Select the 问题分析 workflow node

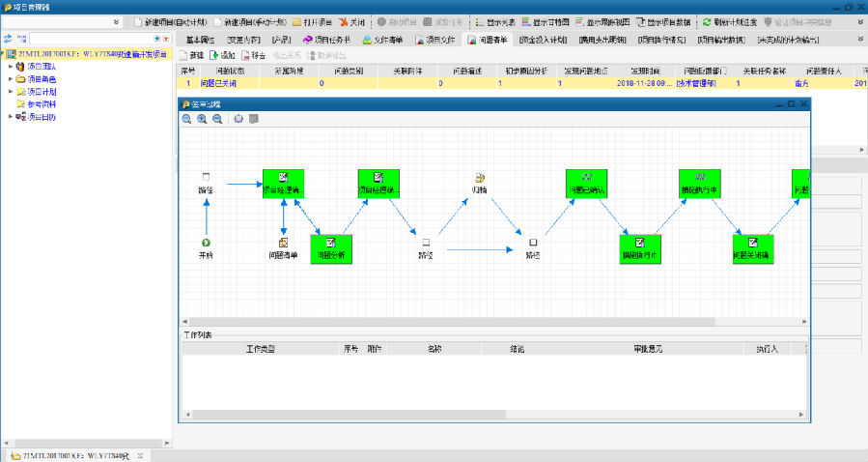coord(330,248)
